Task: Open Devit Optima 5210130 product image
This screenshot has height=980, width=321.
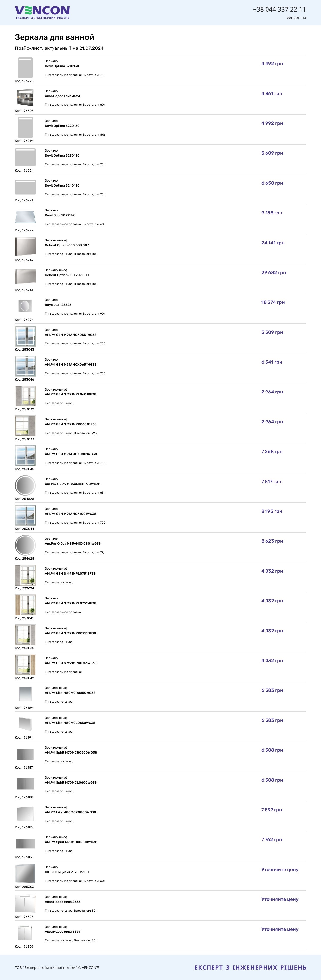Action: click(x=25, y=67)
